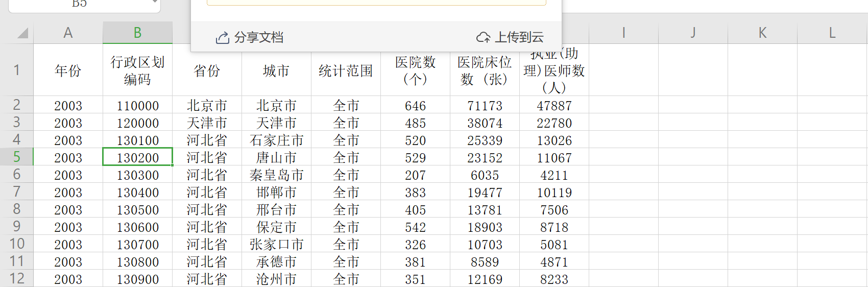
Task: Select active cell 130200
Action: pyautogui.click(x=137, y=157)
